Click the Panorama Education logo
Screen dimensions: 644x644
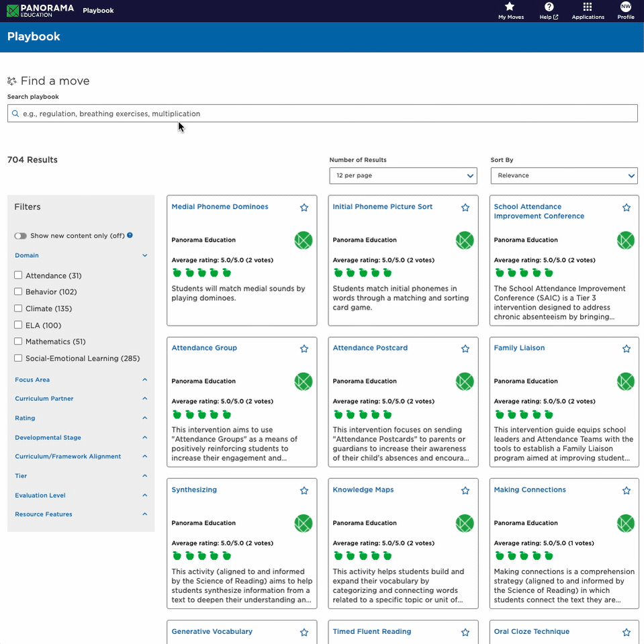(40, 11)
